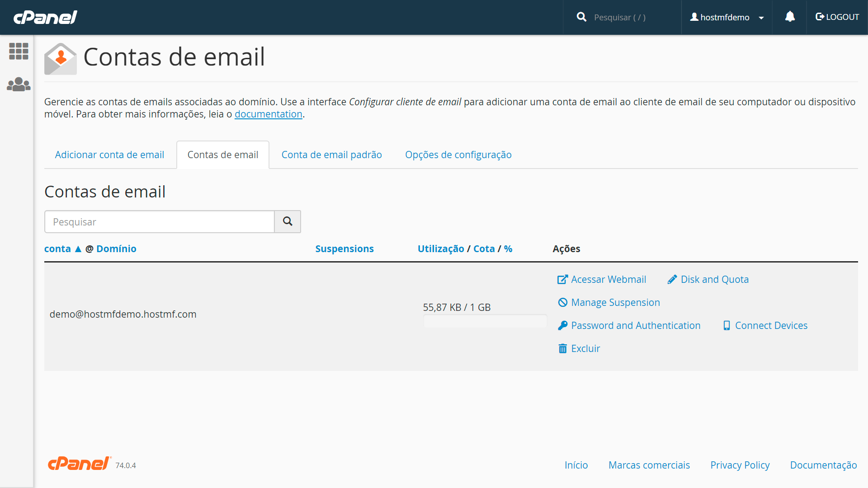Click the 74.0.4 version text
This screenshot has width=868, height=488.
[x=126, y=465]
